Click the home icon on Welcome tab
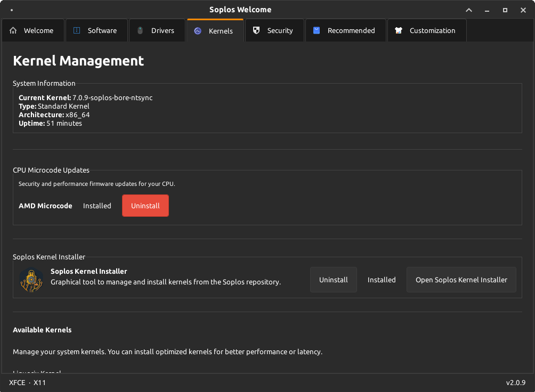 coord(13,30)
